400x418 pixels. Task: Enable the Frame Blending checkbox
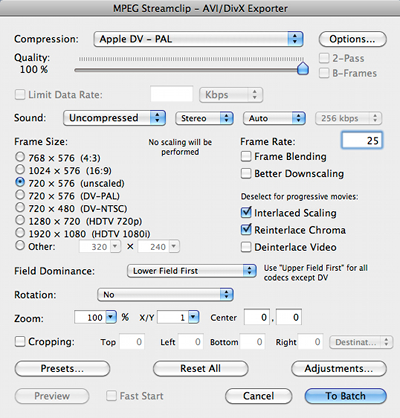pos(246,156)
